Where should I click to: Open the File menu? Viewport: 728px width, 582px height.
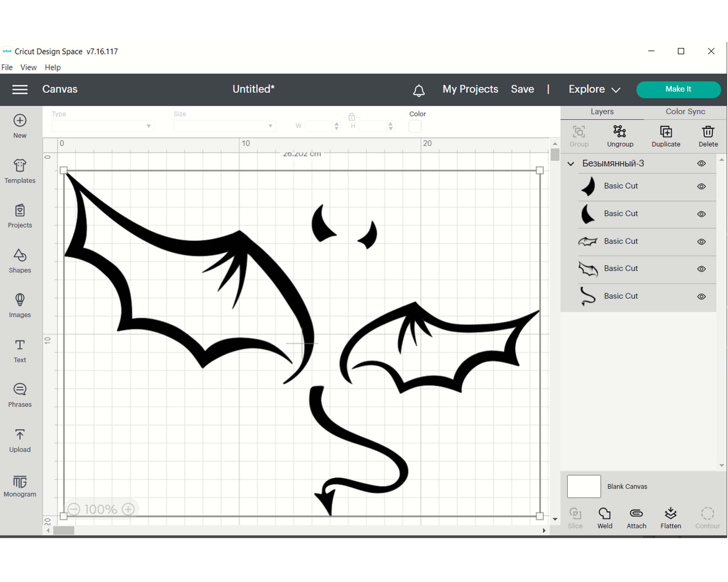(x=7, y=67)
